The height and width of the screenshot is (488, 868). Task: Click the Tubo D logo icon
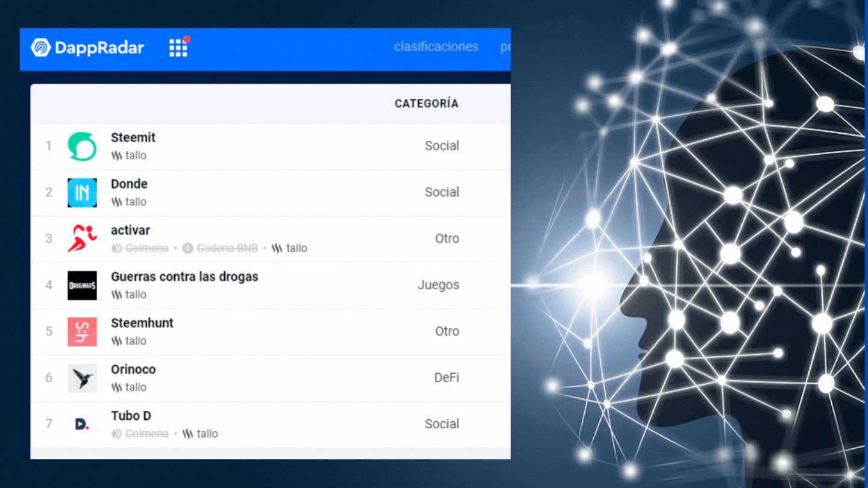[x=82, y=424]
